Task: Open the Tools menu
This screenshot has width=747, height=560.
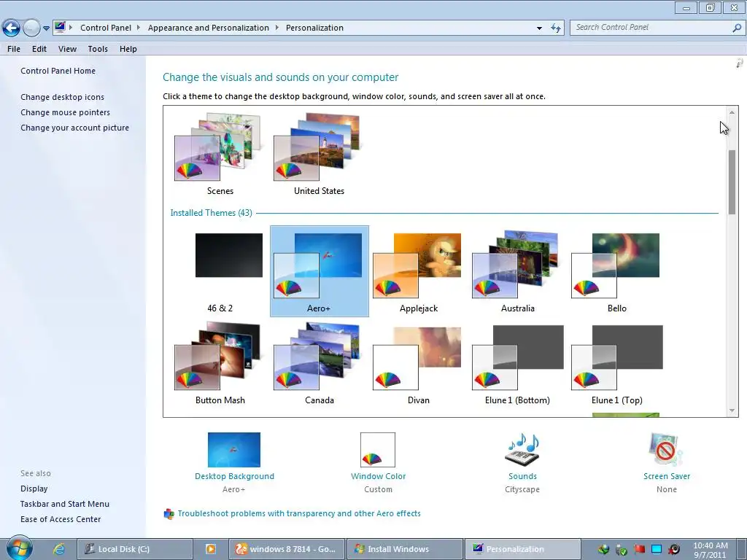Action: coord(98,49)
